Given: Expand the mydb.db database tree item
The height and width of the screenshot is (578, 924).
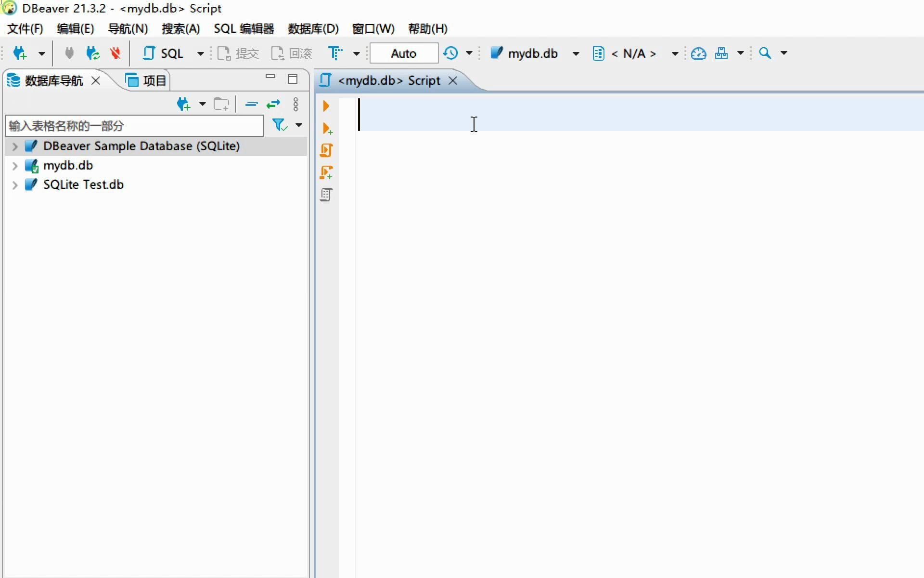Looking at the screenshot, I should pyautogui.click(x=14, y=165).
